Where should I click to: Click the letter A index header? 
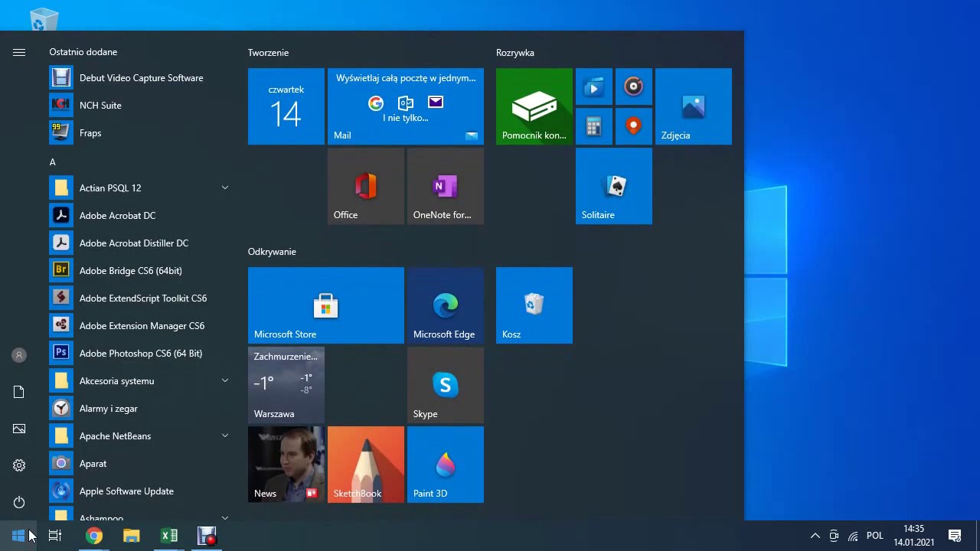[53, 162]
